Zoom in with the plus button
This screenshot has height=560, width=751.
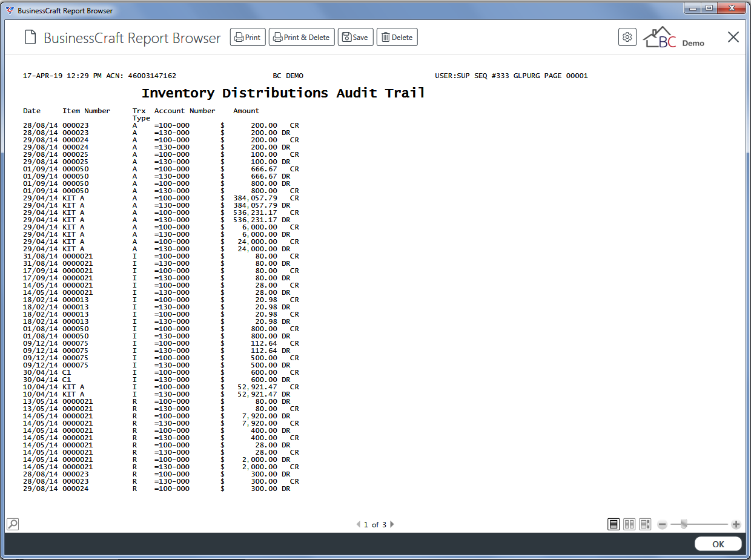click(736, 525)
